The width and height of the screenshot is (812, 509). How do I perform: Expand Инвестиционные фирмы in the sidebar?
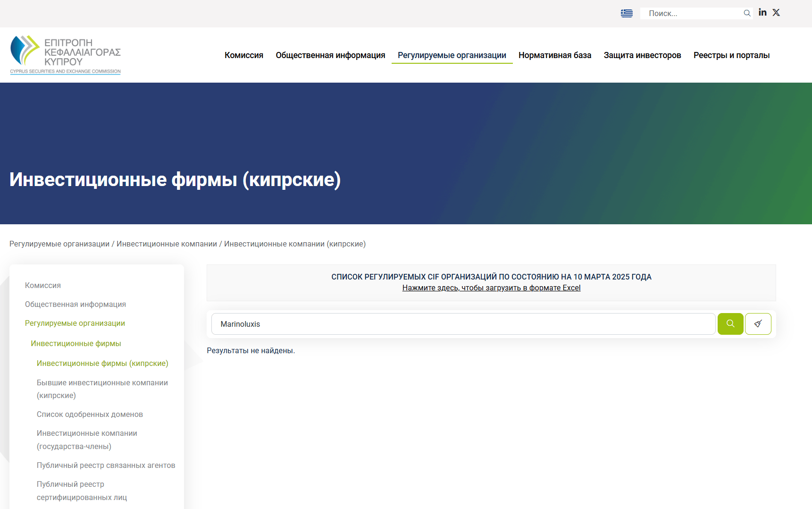point(76,343)
